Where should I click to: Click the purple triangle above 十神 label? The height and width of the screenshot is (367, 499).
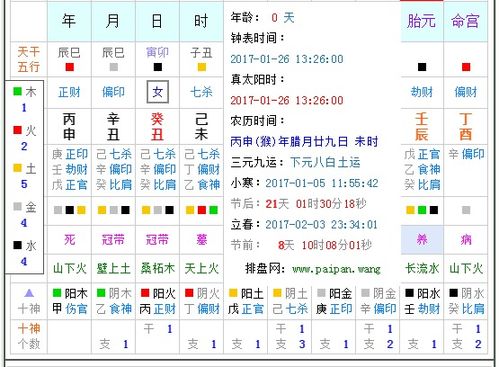(29, 293)
